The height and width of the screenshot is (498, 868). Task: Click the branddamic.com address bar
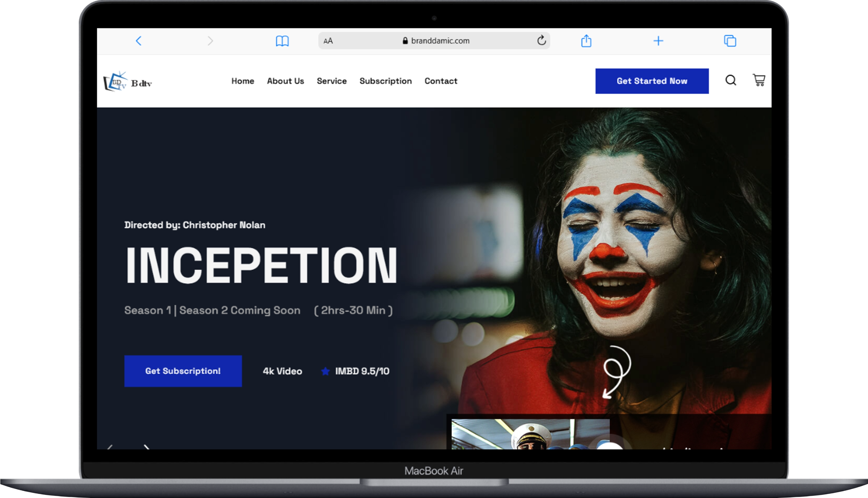point(434,41)
